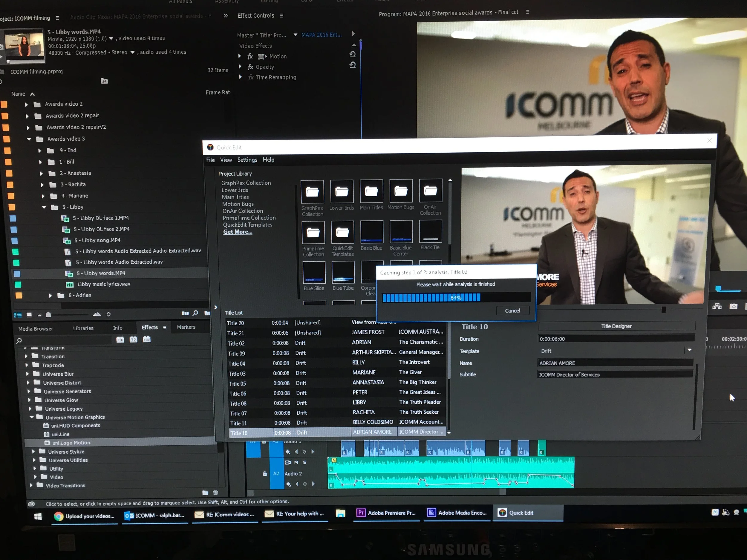Collapse the Universe Motion Graphics folder
The image size is (747, 560).
coord(31,417)
